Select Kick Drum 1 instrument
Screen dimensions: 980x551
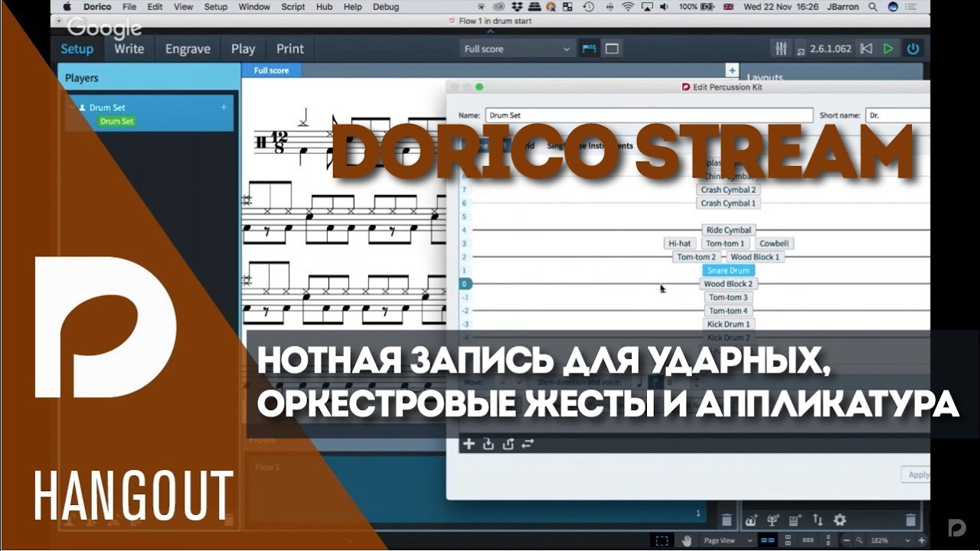point(728,324)
